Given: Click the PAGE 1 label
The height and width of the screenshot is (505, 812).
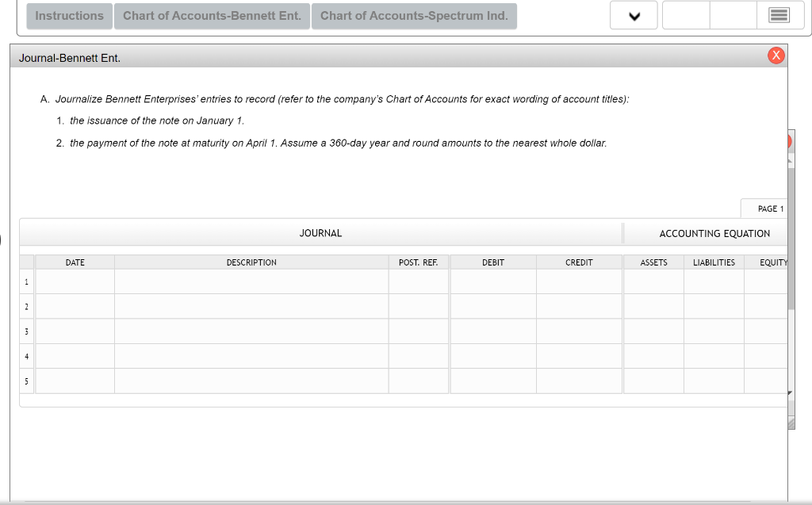Looking at the screenshot, I should tap(766, 208).
